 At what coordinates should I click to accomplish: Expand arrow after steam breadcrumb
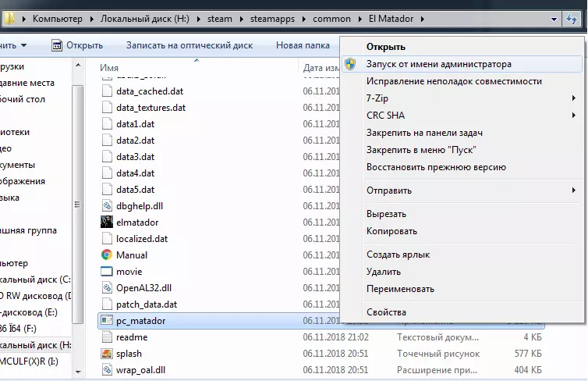point(242,19)
